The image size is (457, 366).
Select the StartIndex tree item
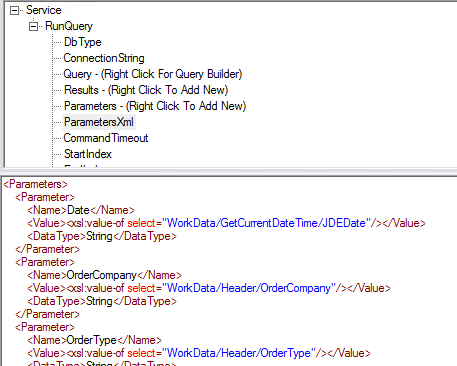pos(88,154)
